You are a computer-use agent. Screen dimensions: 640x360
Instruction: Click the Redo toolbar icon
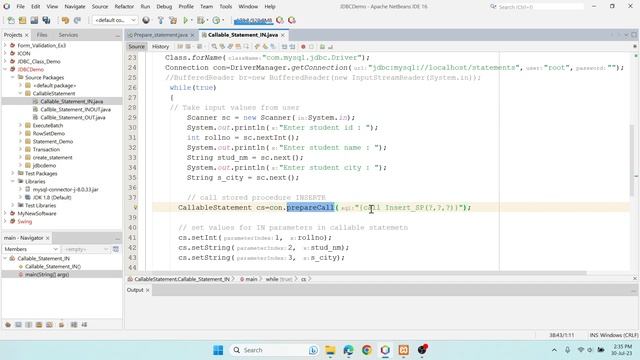(77, 20)
